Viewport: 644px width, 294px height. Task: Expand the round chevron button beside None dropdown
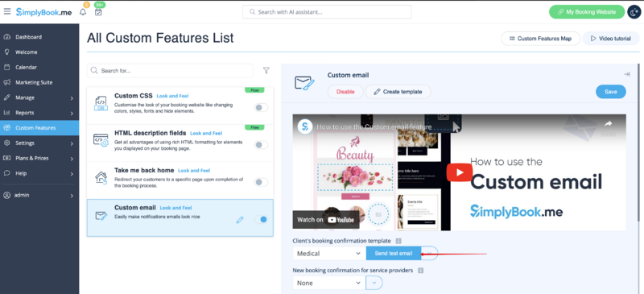[x=374, y=283]
